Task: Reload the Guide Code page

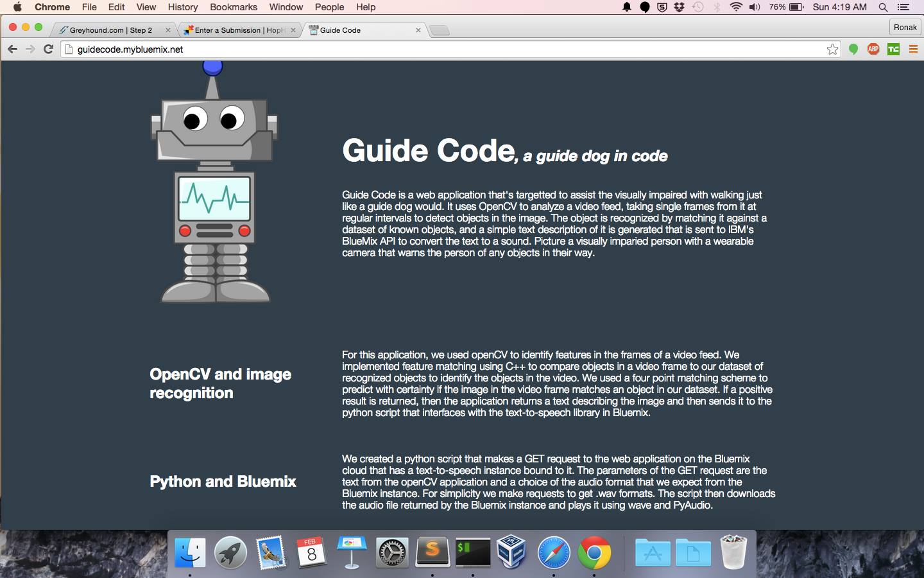Action: [x=48, y=49]
